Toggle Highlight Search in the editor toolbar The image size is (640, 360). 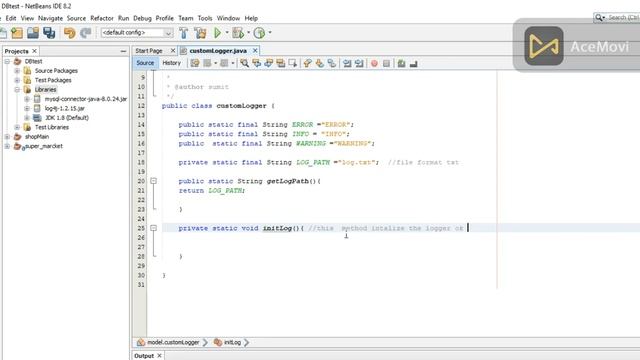[281, 63]
